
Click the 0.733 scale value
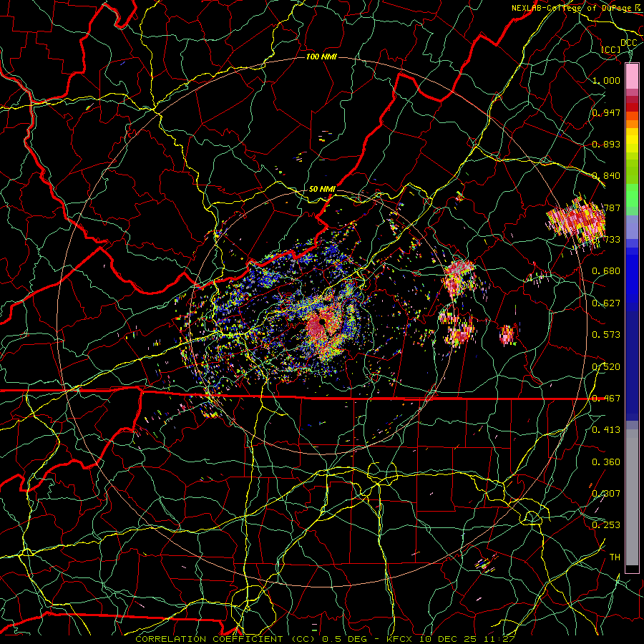pyautogui.click(x=606, y=240)
